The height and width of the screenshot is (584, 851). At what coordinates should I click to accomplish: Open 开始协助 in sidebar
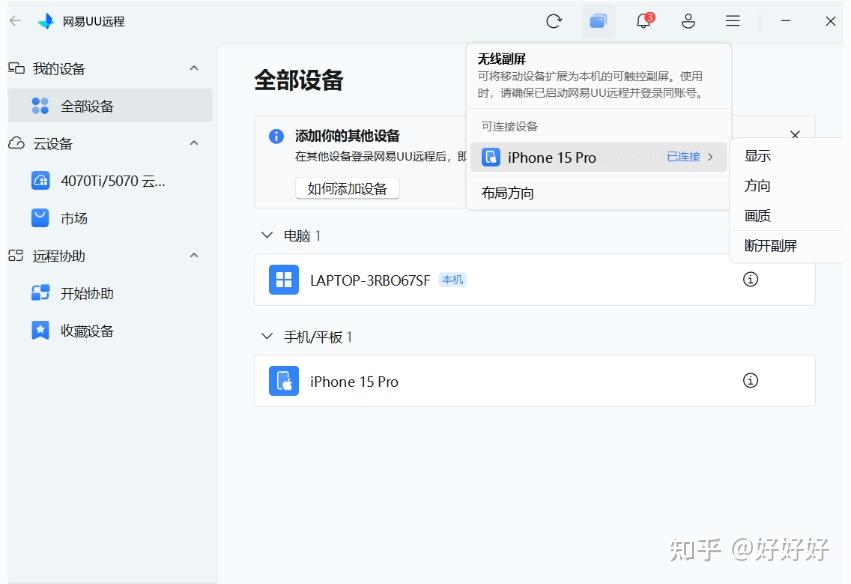click(x=110, y=293)
